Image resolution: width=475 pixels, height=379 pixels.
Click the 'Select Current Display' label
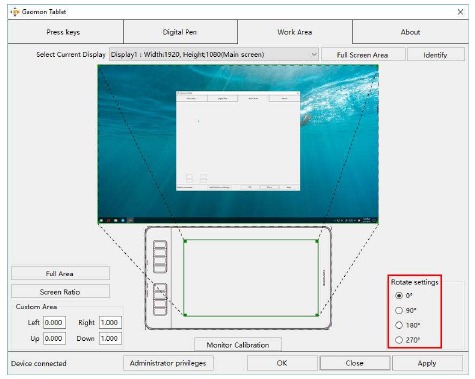tap(71, 55)
